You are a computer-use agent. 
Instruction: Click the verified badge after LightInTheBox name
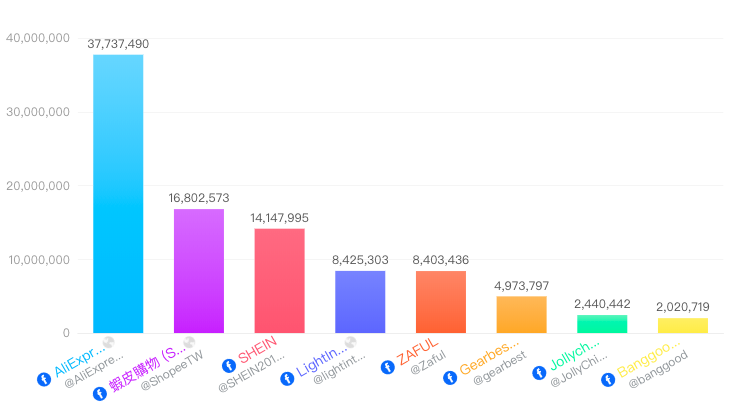(x=350, y=342)
